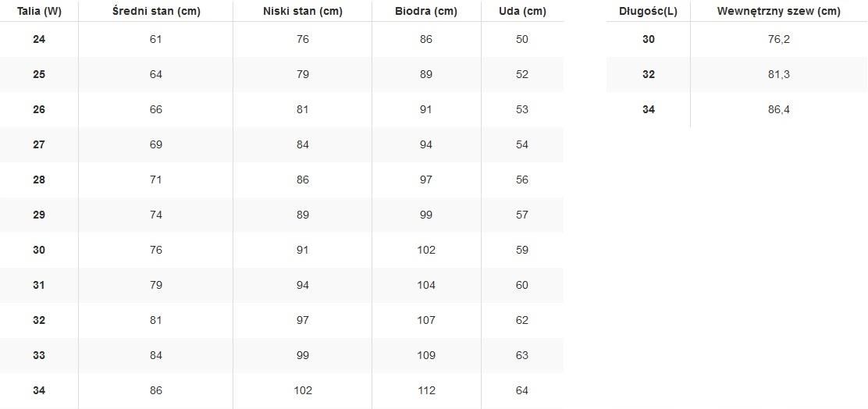Click the "Długość(L)" column header
Image resolution: width=868 pixels, height=409 pixels.
point(648,12)
